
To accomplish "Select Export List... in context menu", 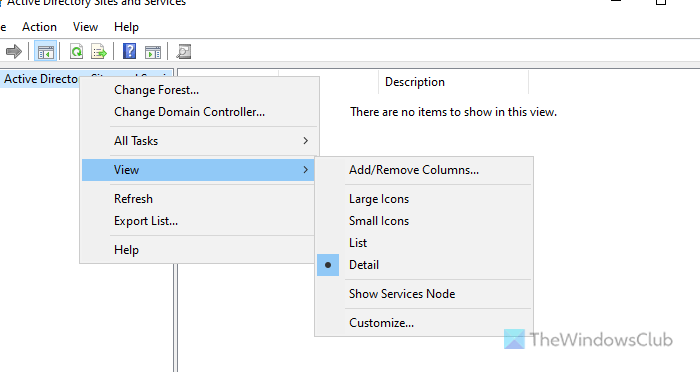I will tap(199, 221).
